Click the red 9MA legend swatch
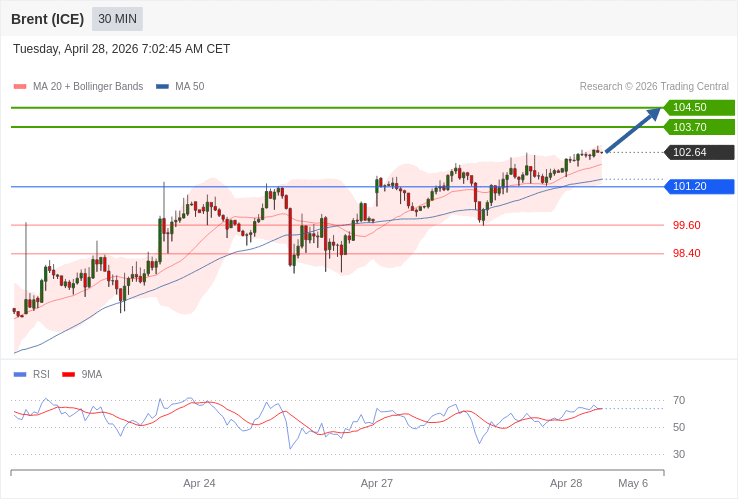Screen dimensions: 738x500 pos(68,375)
